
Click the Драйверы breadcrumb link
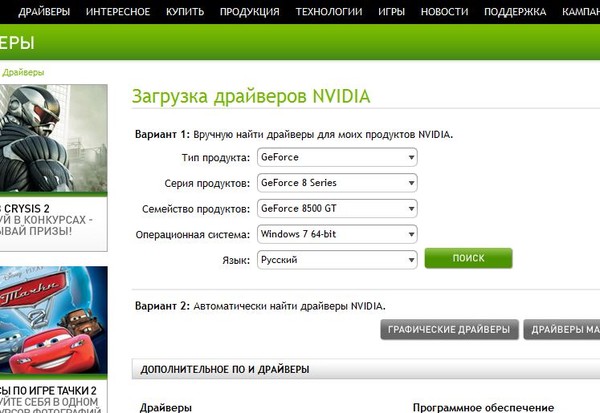pyautogui.click(x=23, y=72)
